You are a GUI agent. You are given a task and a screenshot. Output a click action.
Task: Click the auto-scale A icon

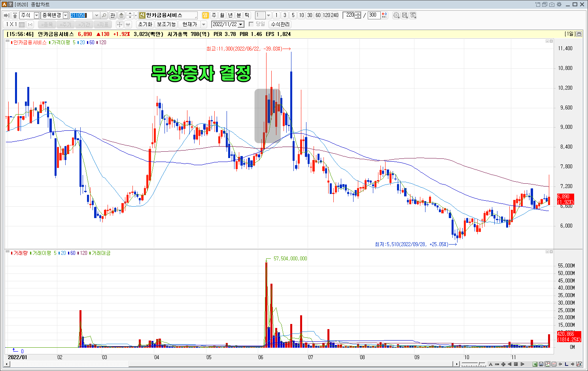point(491,364)
